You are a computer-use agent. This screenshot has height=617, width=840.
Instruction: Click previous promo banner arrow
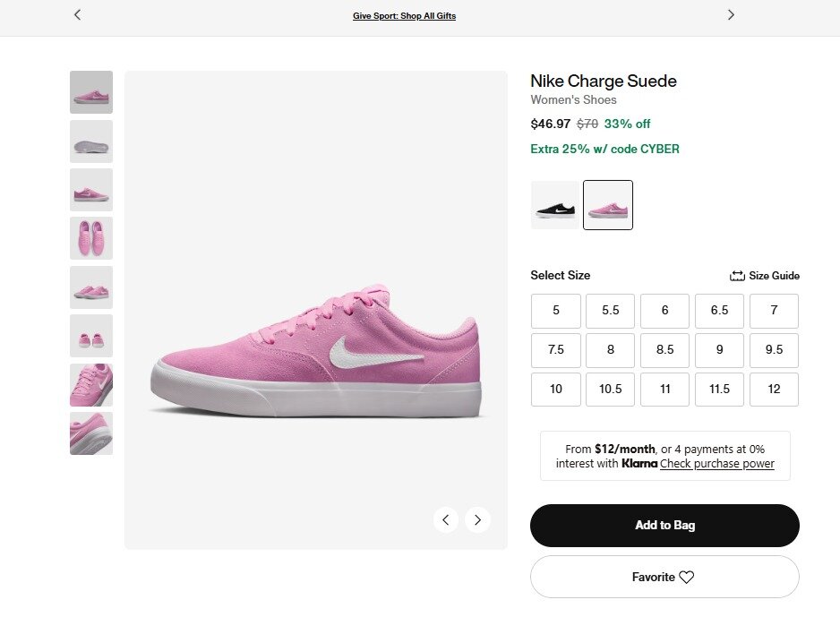[x=78, y=15]
